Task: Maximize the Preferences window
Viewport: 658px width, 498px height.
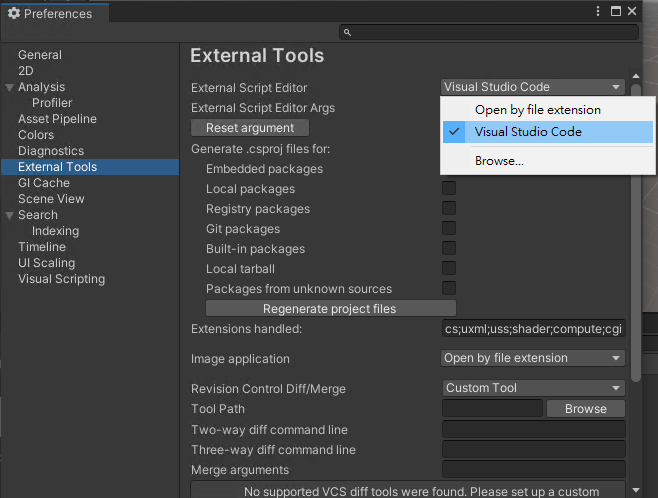Action: click(616, 11)
